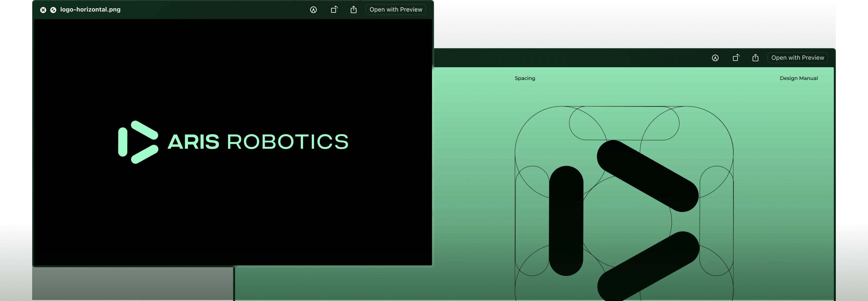Click the top rounded outline above the logo
Screen dimensions: 868x301
click(x=624, y=123)
